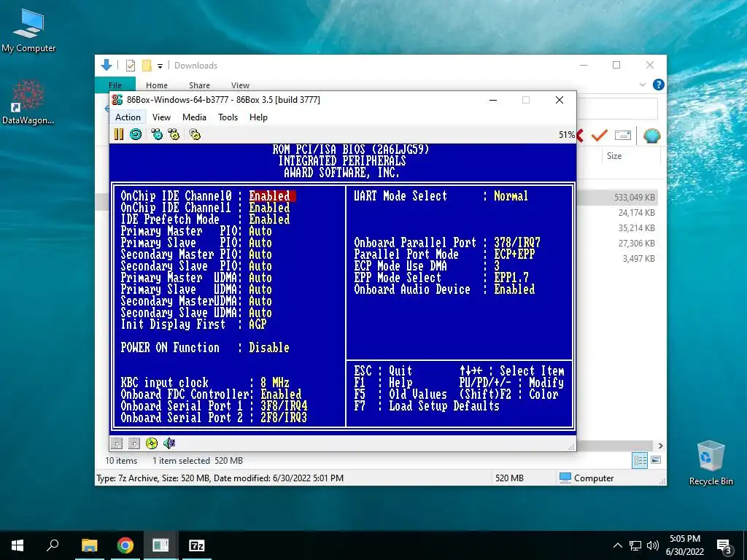The width and height of the screenshot is (747, 560).
Task: Switch Downloads to large icons view
Action: pos(656,460)
